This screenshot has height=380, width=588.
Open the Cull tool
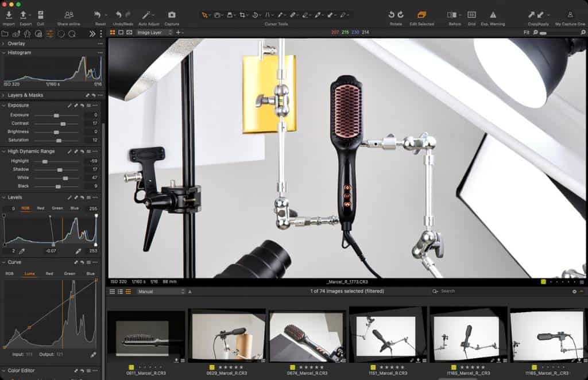tap(41, 15)
